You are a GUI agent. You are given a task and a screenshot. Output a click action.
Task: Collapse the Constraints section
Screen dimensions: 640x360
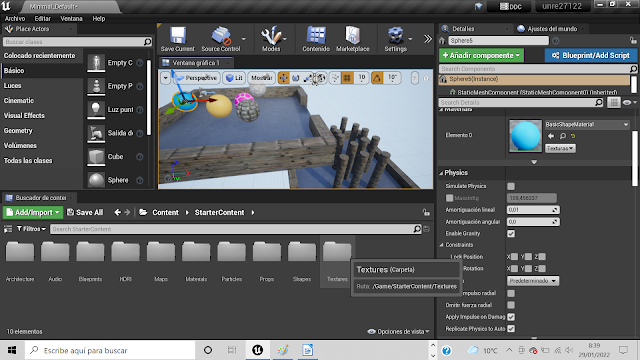(442, 245)
